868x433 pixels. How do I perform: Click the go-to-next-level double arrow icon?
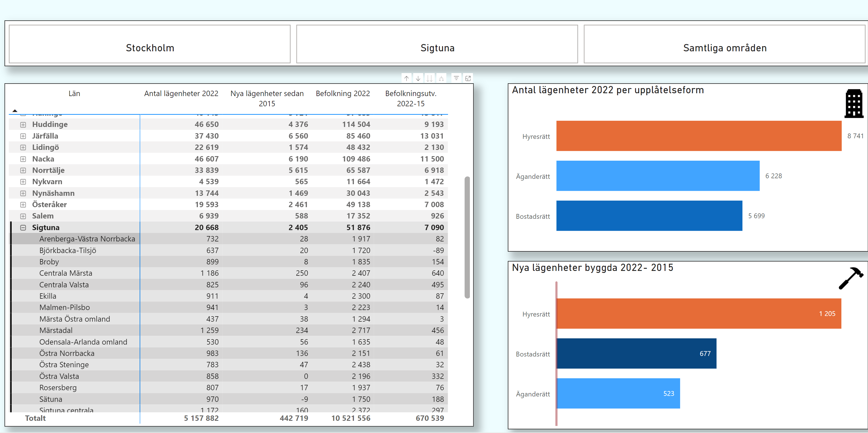[x=429, y=78]
